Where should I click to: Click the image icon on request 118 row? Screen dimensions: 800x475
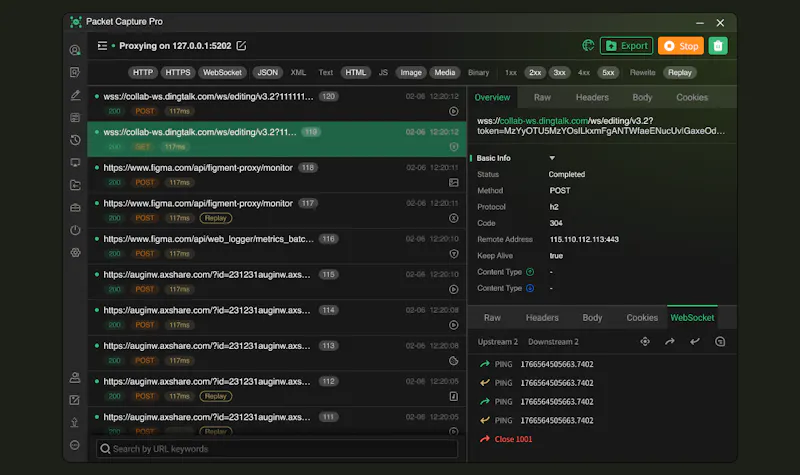tap(454, 183)
